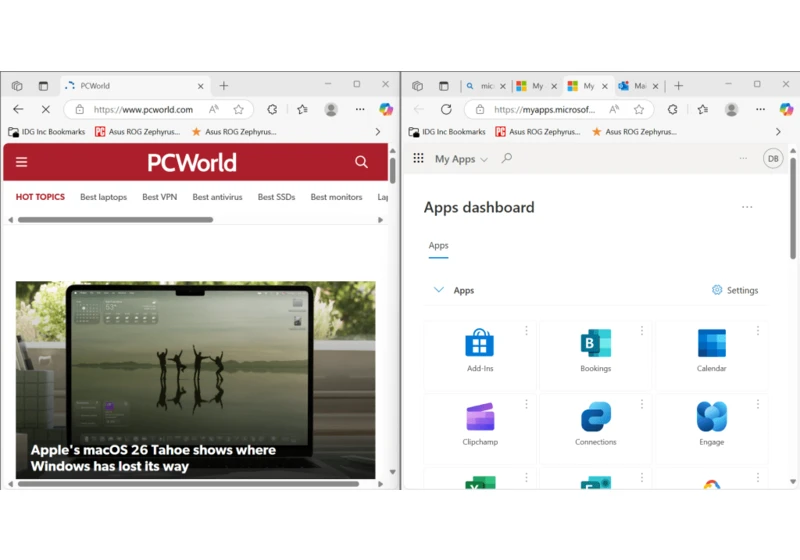Click the hot topics horizontal scrollbar
This screenshot has height=560, width=800.
(x=115, y=220)
